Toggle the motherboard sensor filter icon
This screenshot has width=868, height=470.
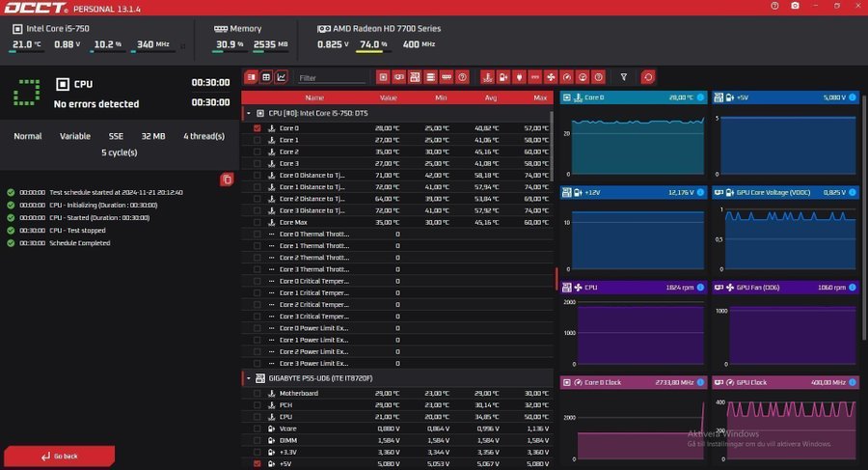415,77
